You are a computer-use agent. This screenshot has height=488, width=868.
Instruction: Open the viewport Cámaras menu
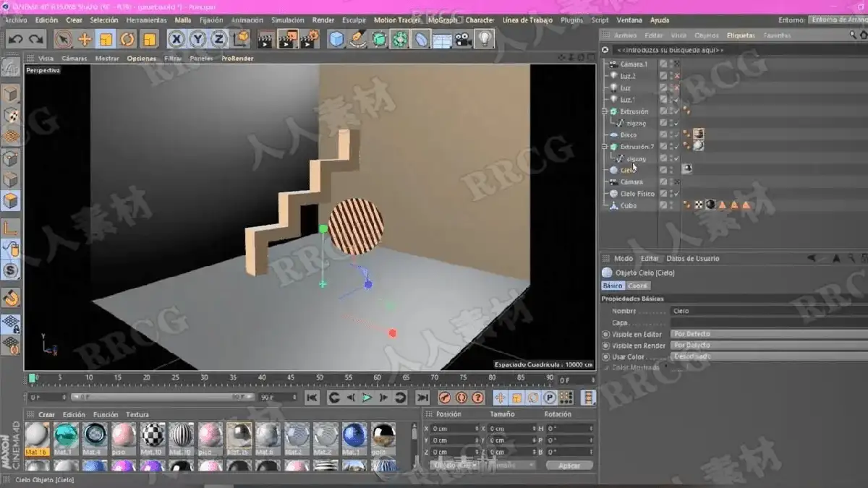click(75, 58)
